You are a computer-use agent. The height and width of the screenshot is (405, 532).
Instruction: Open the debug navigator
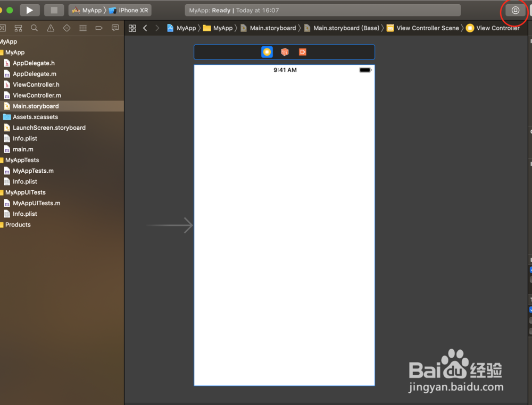point(83,28)
